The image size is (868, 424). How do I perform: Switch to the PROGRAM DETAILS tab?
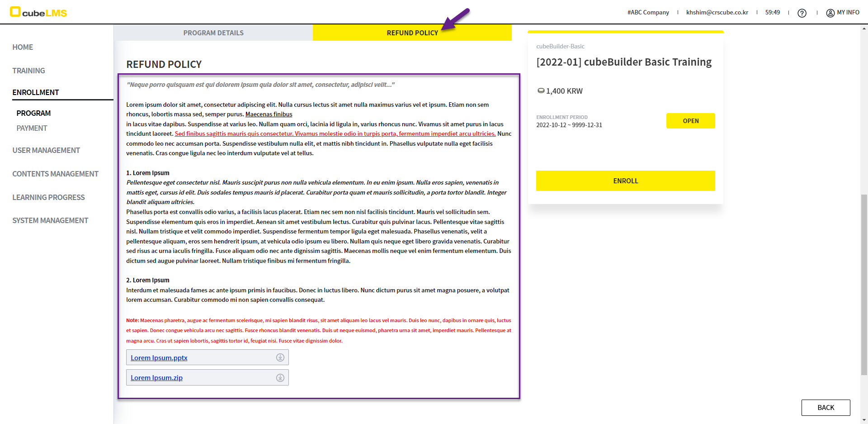point(213,33)
